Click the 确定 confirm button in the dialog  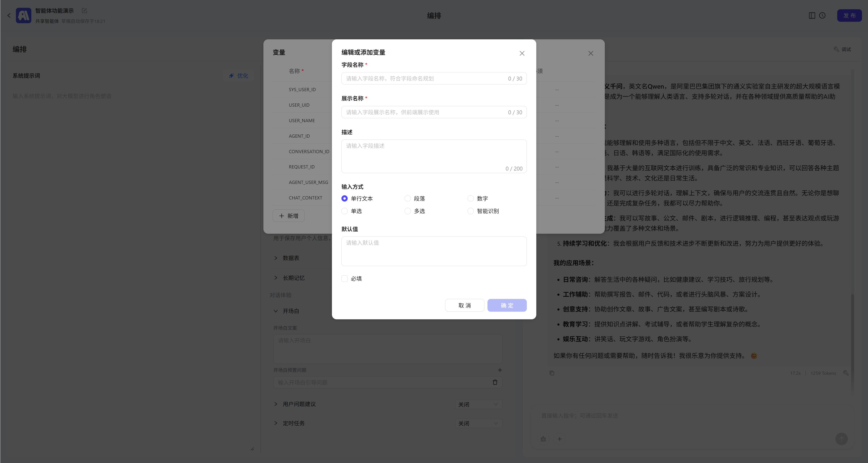pyautogui.click(x=507, y=305)
